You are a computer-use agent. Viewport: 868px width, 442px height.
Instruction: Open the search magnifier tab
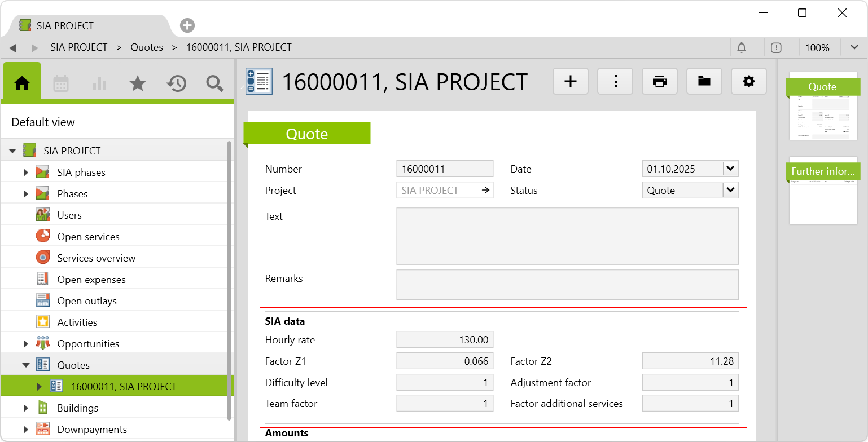[214, 83]
